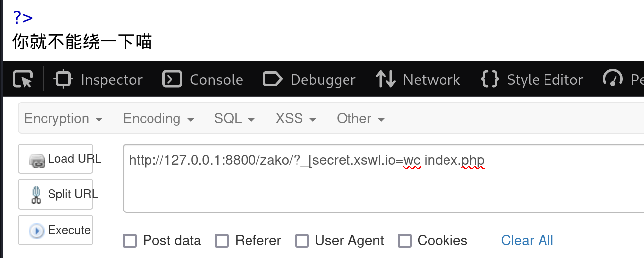The height and width of the screenshot is (258, 644).
Task: Click the Network arrows icon
Action: 386,79
